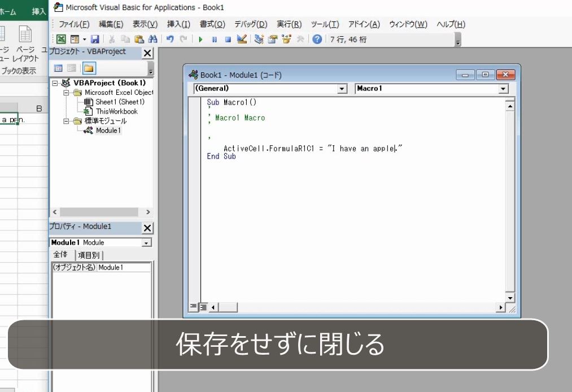Switch to the 全体 properties tab
572x392 pixels.
click(60, 255)
